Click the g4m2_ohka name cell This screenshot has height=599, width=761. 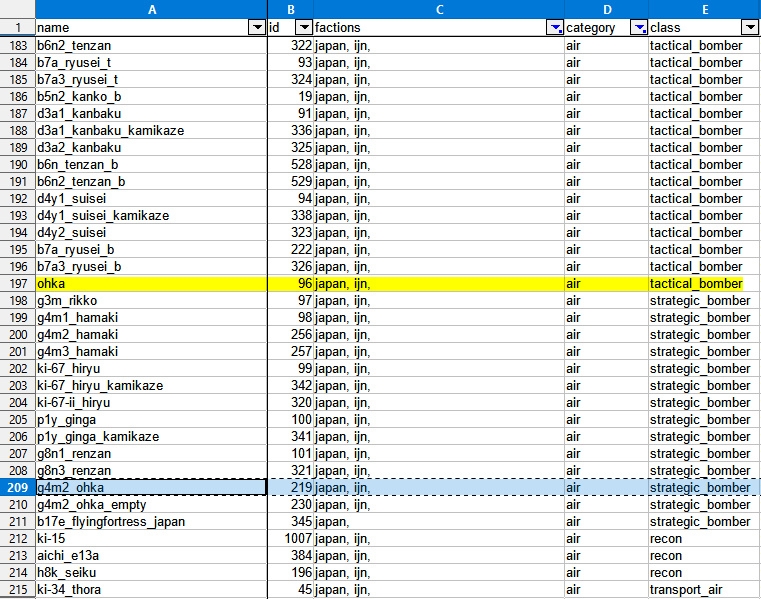(150, 488)
